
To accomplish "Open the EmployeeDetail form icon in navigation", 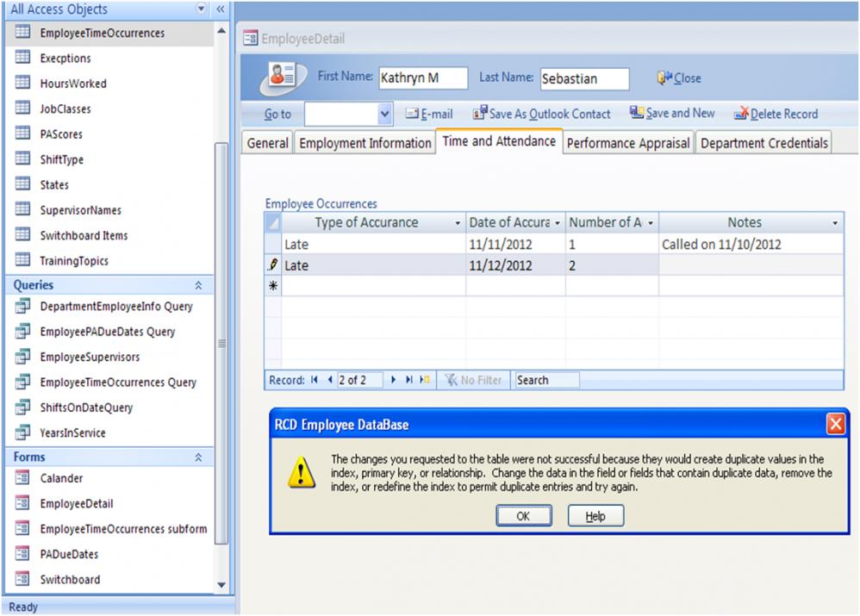I will click(x=22, y=503).
